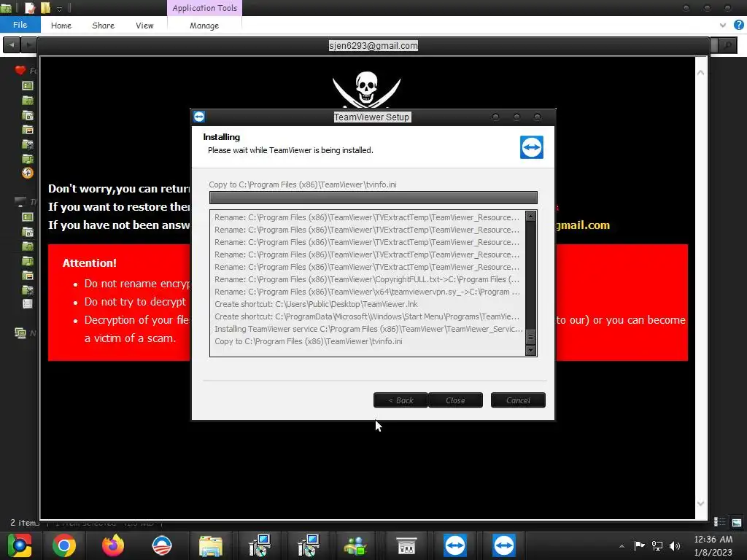Select the 'teamviewervpn.sy_' rename log line
This screenshot has height=560, width=747.
(x=367, y=292)
